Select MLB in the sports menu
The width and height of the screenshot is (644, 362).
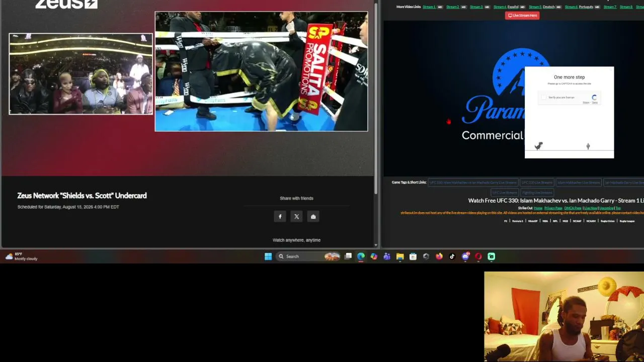coord(566,221)
